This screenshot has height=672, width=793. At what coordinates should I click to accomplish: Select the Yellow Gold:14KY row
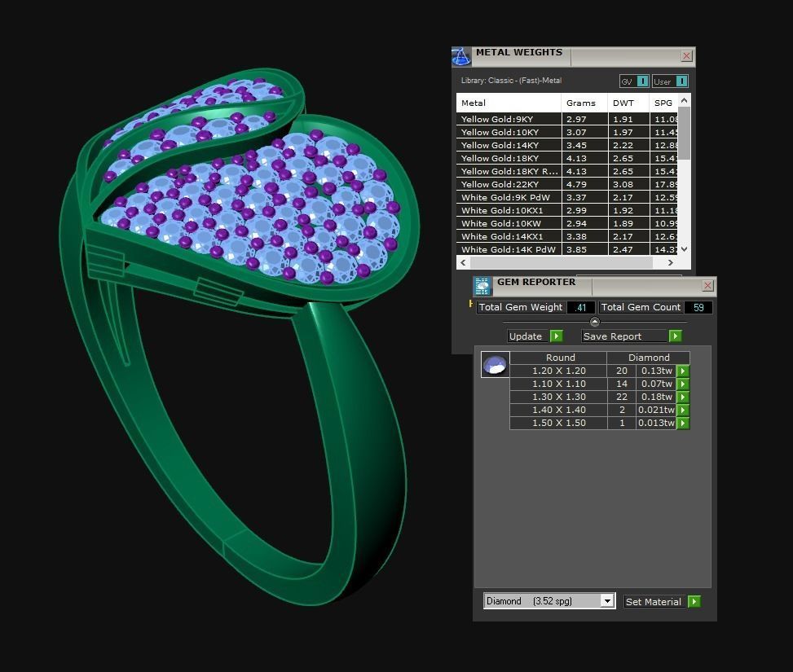click(x=567, y=146)
